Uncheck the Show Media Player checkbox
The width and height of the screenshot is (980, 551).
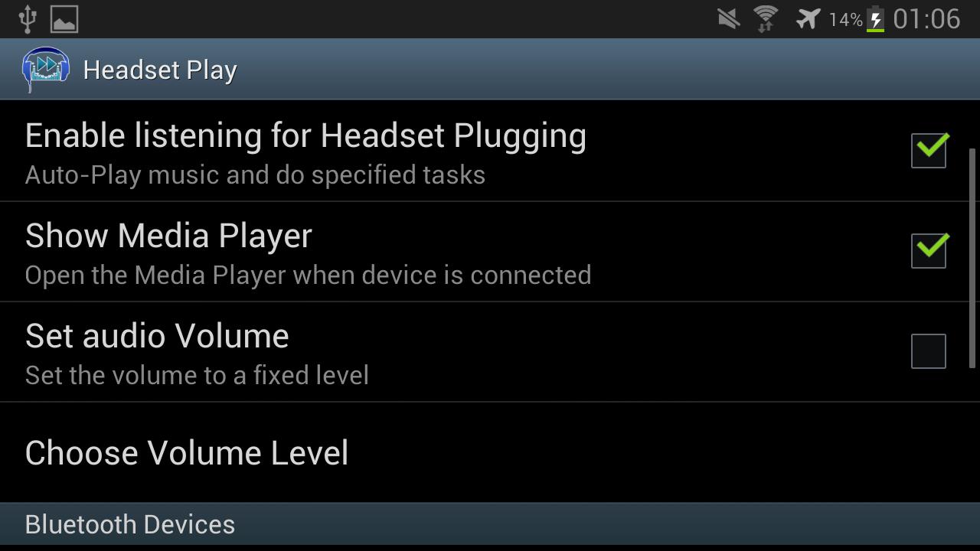pos(929,250)
